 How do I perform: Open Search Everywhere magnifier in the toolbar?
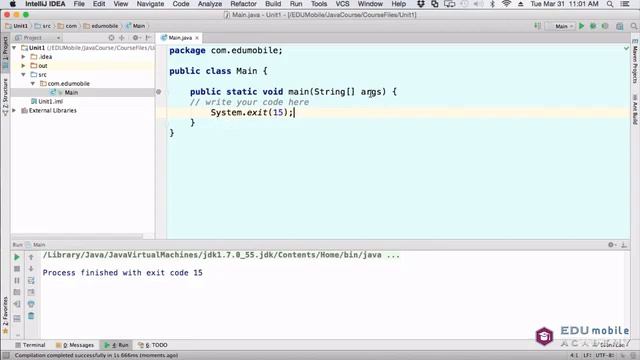[x=633, y=26]
